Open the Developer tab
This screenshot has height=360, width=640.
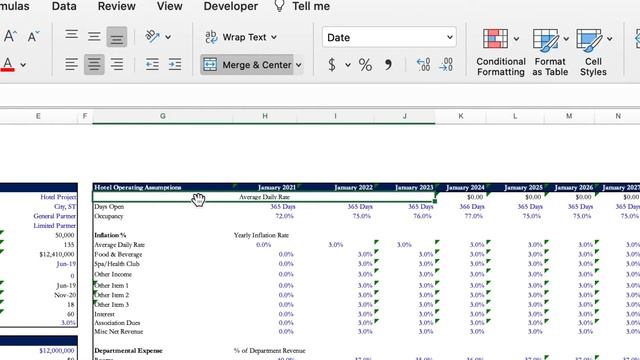point(231,6)
